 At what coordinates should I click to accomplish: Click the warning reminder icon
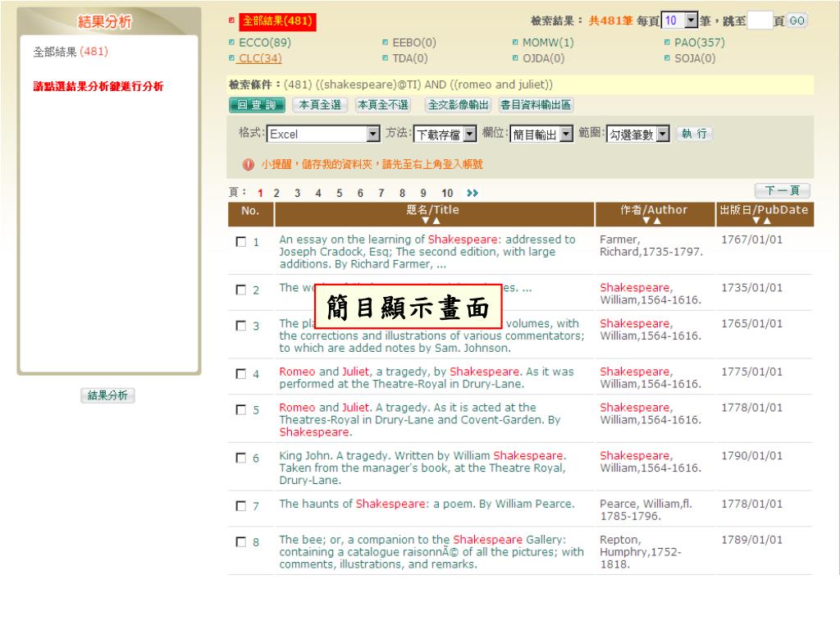tap(248, 164)
